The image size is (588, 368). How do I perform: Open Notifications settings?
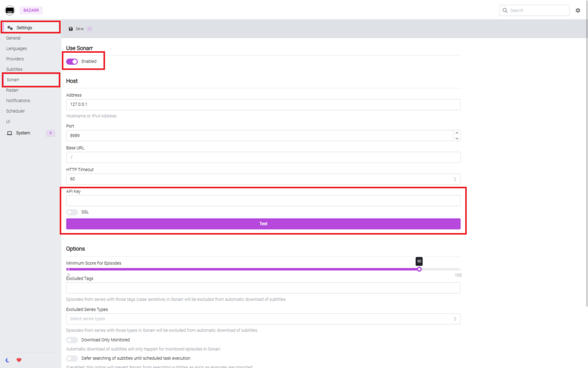click(18, 101)
